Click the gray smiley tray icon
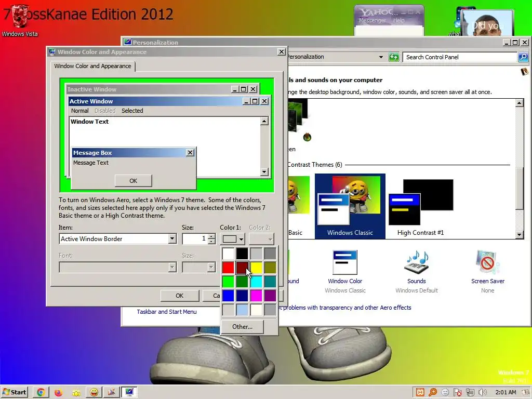Screen dimensions: 532x399 point(445,392)
